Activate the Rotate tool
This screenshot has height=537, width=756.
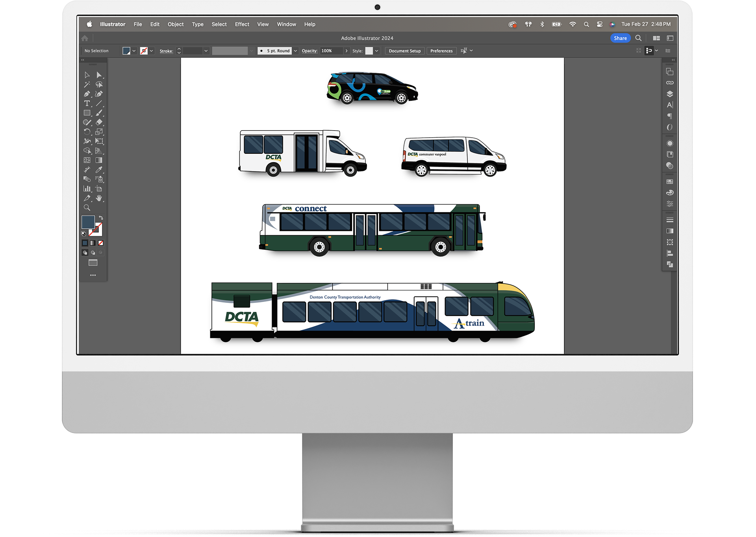(87, 132)
